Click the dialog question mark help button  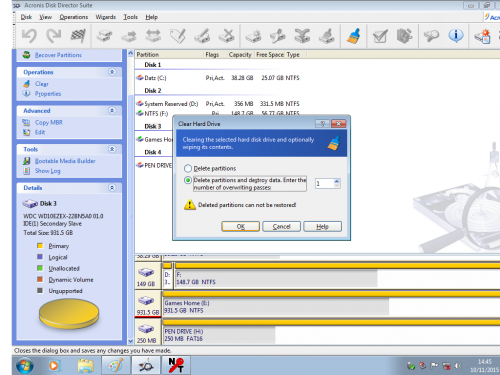pos(322,124)
